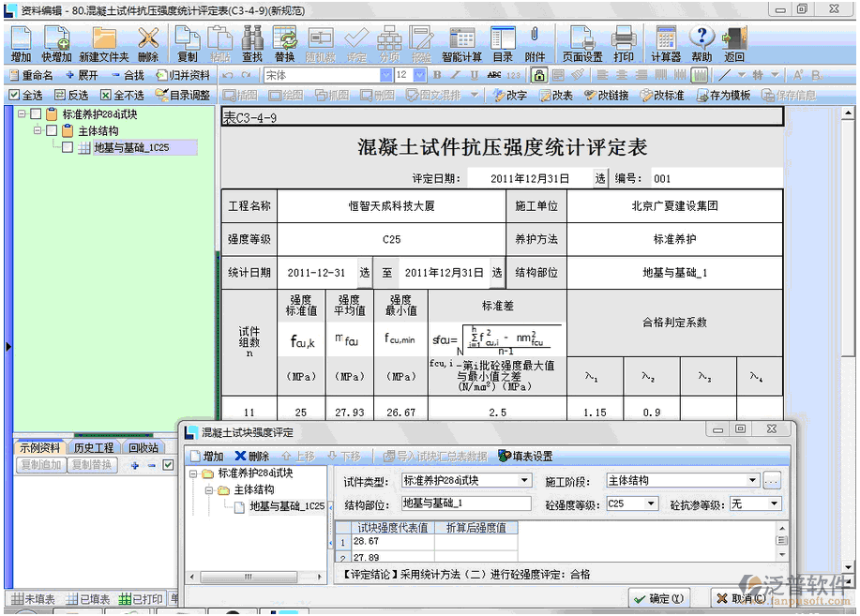The image size is (860, 616).
Task: Switch to the 回收站 tab
Action: click(143, 448)
